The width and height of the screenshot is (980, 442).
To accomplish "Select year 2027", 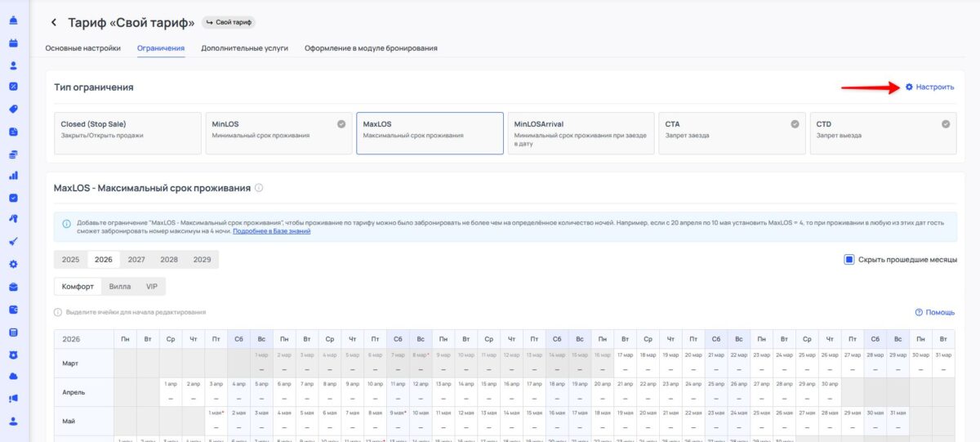I will (x=136, y=259).
